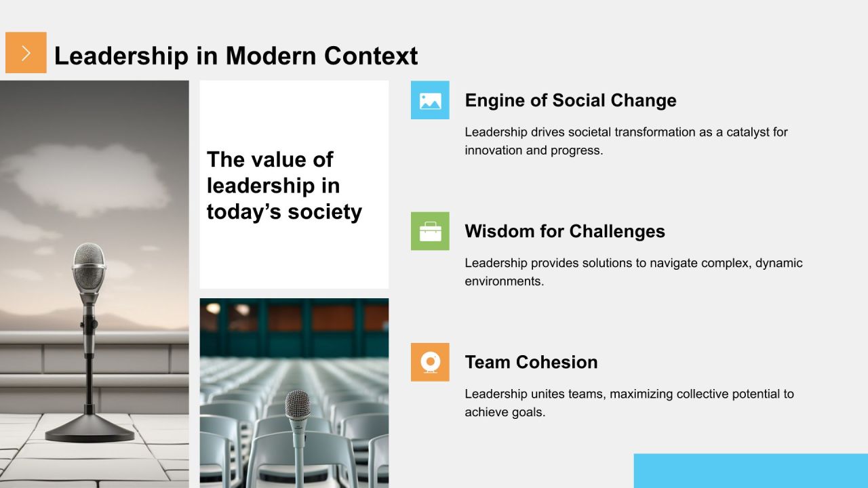
Task: Click the text about maximizing collective potential
Action: (629, 403)
